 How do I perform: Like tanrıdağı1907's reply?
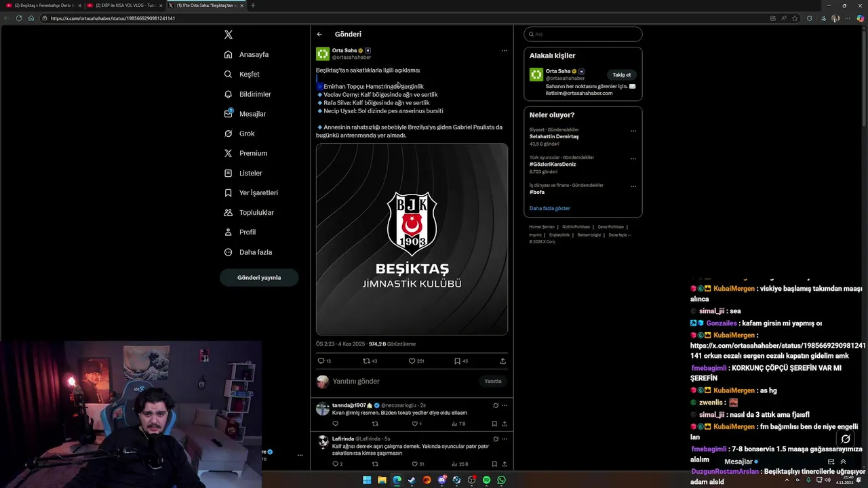[416, 424]
